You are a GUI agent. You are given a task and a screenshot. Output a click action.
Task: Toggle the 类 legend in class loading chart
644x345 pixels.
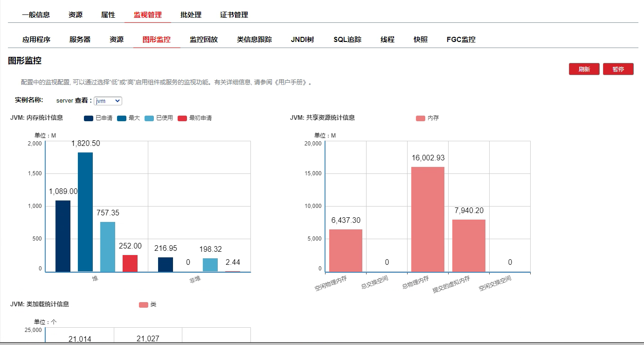(147, 304)
